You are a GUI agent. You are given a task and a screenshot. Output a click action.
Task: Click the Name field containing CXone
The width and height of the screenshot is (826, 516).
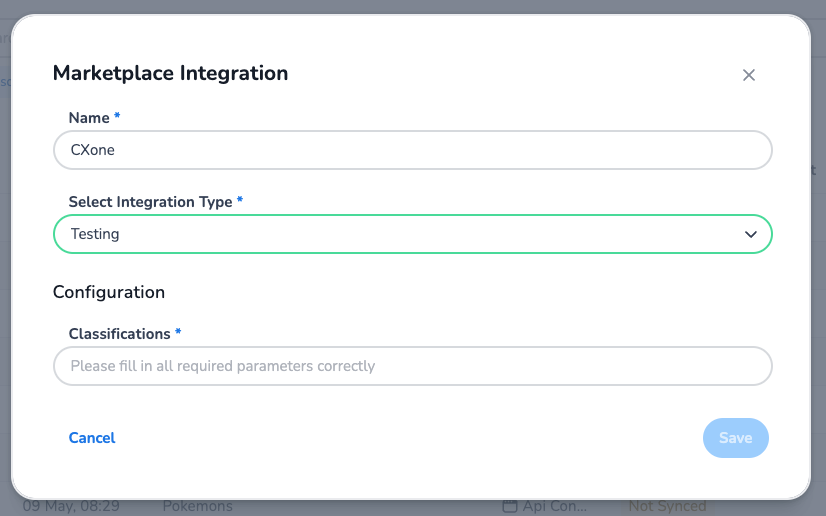coord(412,150)
